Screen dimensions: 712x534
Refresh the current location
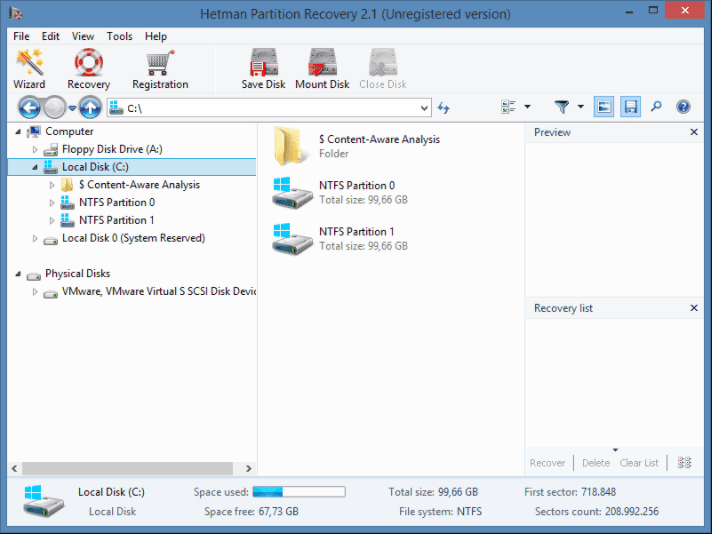444,108
